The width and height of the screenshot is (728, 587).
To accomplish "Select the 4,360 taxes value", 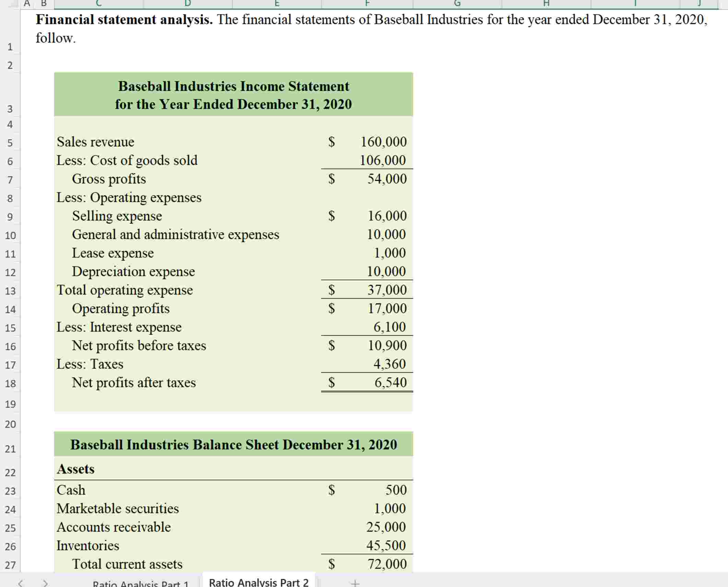I will tap(390, 364).
